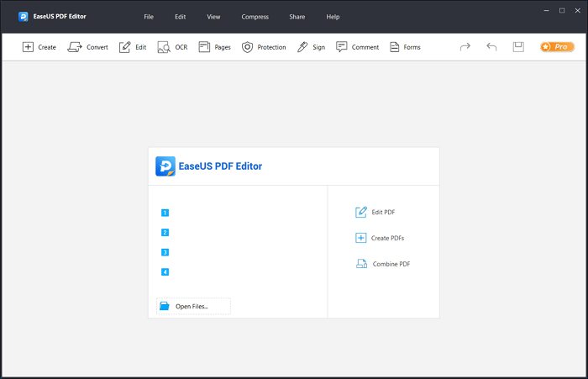Upgrade via the orange Pro badge

pyautogui.click(x=557, y=46)
